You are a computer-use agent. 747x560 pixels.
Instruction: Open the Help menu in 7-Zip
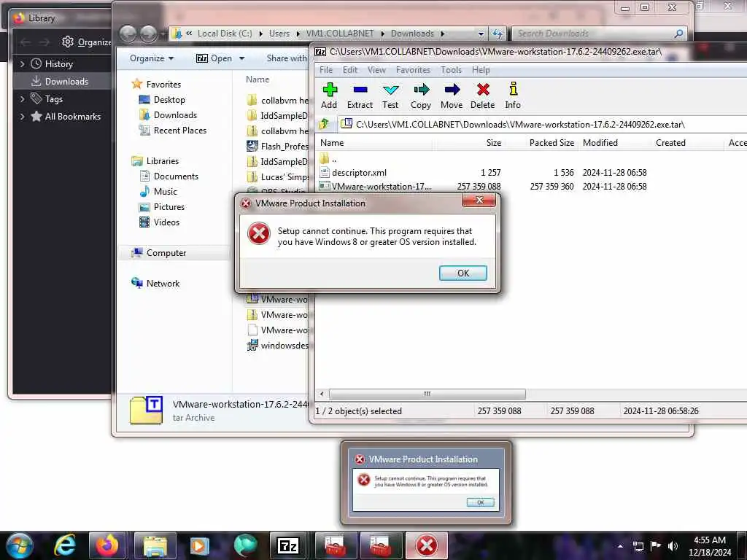(481, 70)
